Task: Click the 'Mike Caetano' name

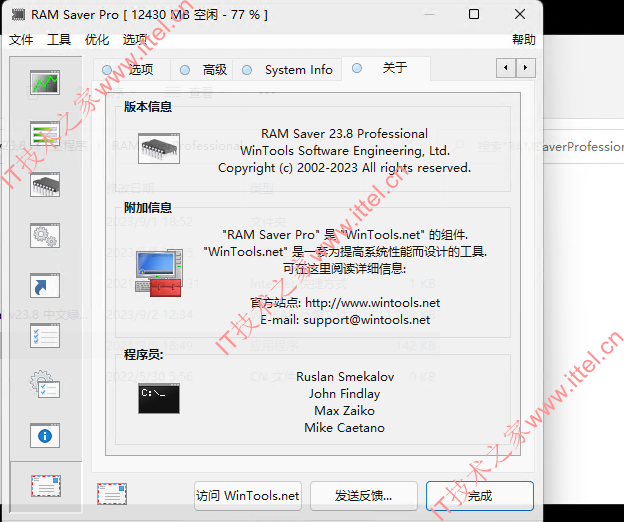Action: 345,428
